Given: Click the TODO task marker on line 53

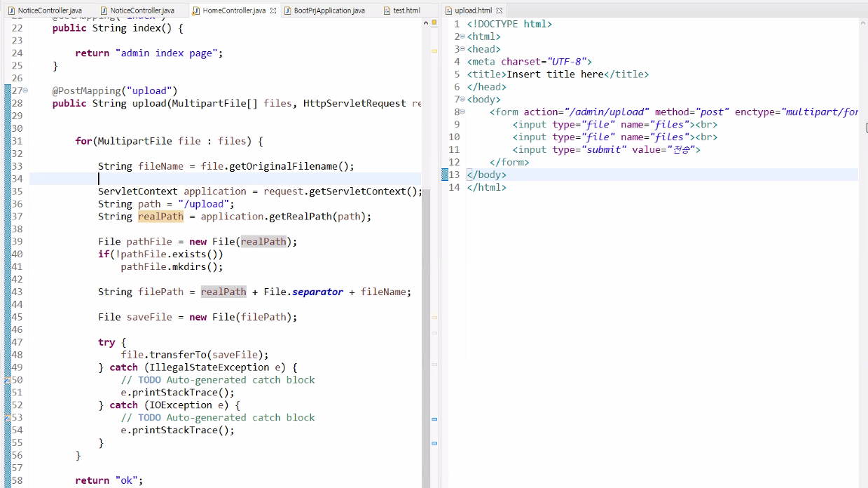Looking at the screenshot, I should click(7, 418).
